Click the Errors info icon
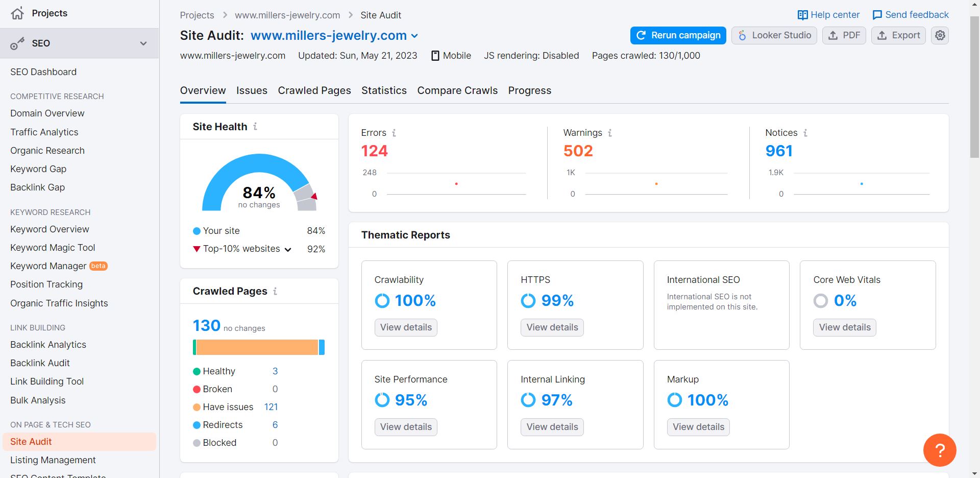980x478 pixels. (x=394, y=132)
